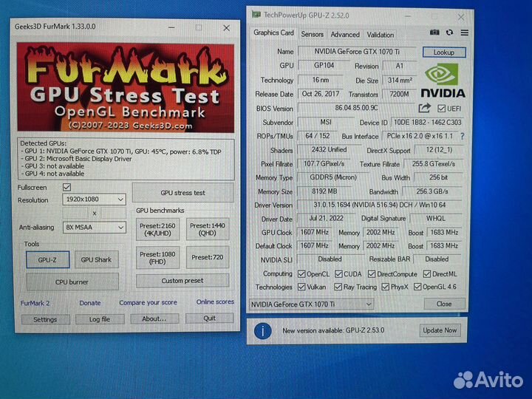The height and width of the screenshot is (399, 532).
Task: Click the Custom preset button
Action: click(x=183, y=281)
